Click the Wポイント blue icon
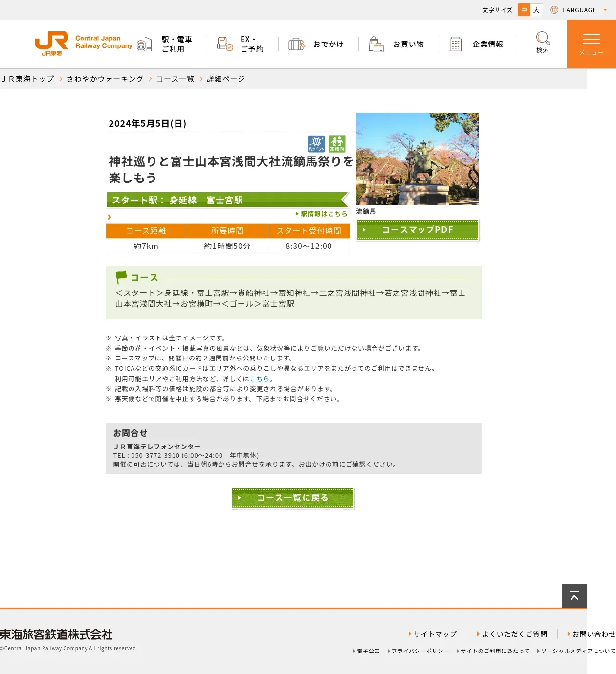This screenshot has height=674, width=616. point(316,144)
